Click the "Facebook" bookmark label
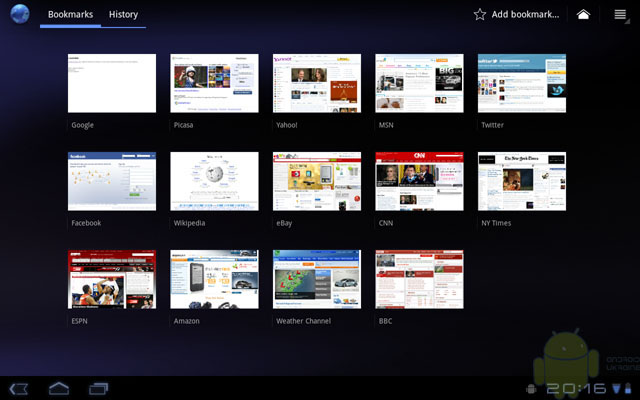Screen dimensions: 640x400 click(x=86, y=223)
